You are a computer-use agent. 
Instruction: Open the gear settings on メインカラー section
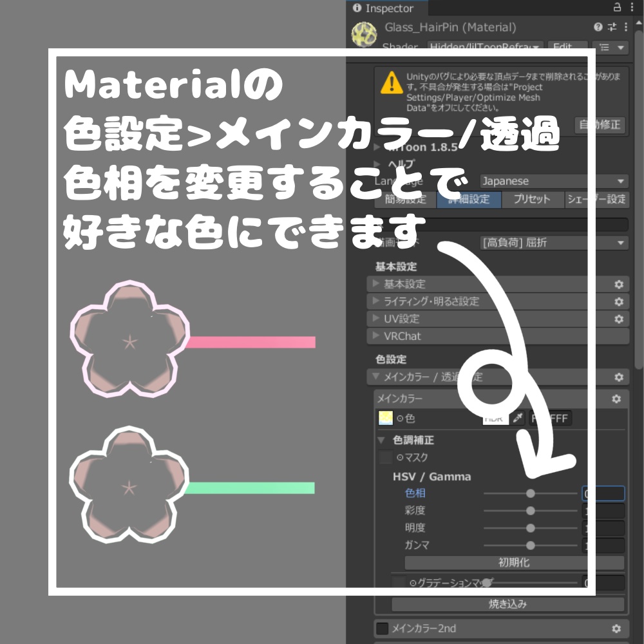point(616,399)
